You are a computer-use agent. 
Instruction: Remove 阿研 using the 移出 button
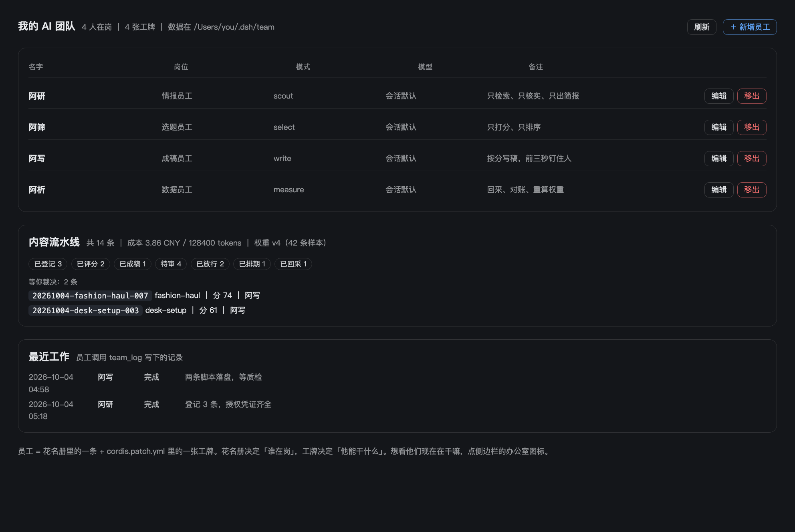752,96
